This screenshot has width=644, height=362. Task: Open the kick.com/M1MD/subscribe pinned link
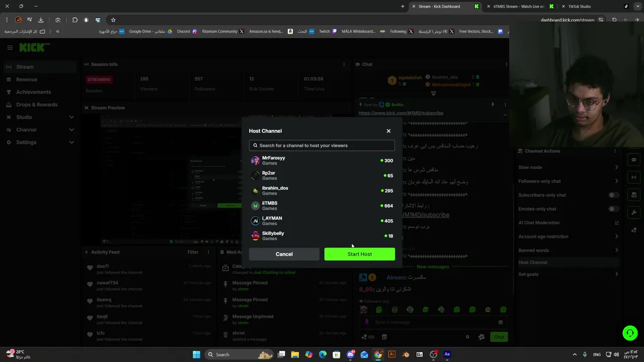pyautogui.click(x=400, y=113)
